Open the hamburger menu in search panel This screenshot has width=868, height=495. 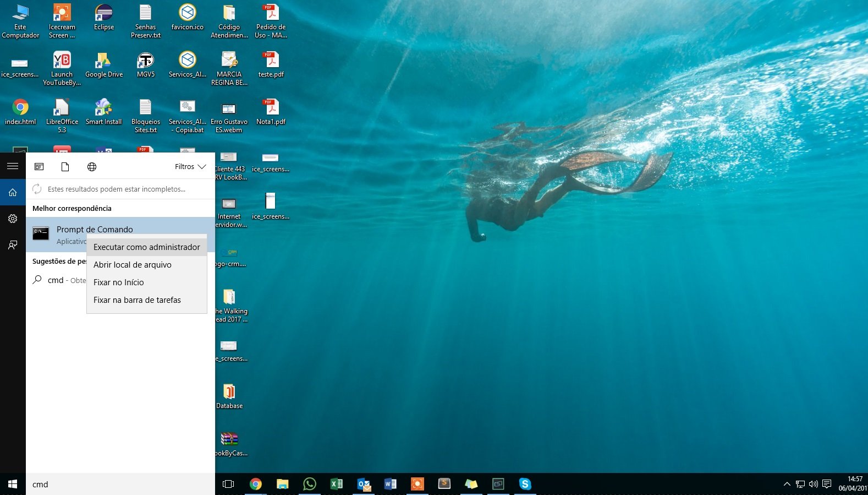13,166
